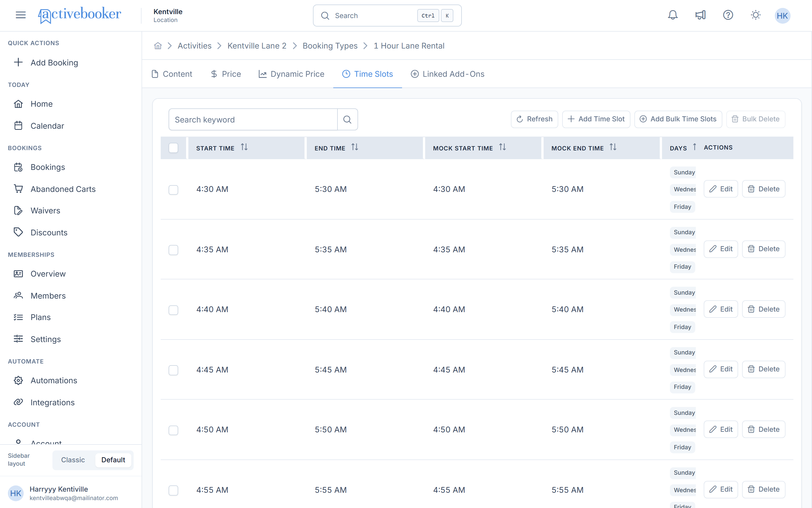Open the hamburger menu icon
This screenshot has height=508, width=812.
click(21, 15)
